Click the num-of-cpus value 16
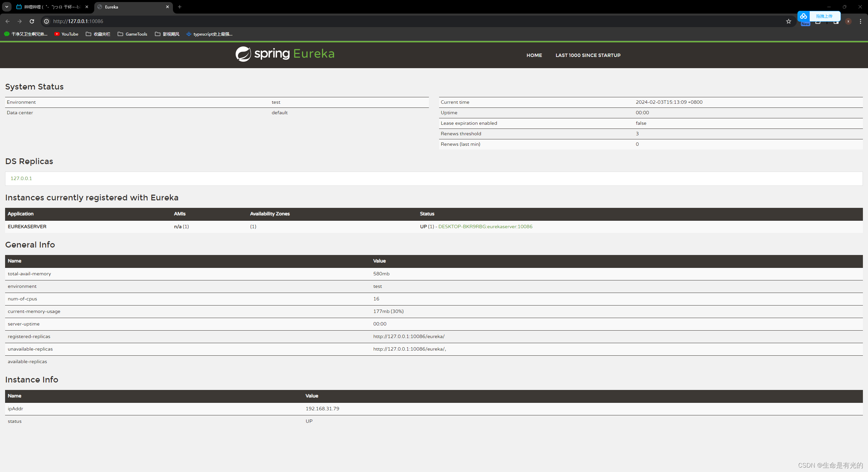Image resolution: width=868 pixels, height=472 pixels. [376, 299]
